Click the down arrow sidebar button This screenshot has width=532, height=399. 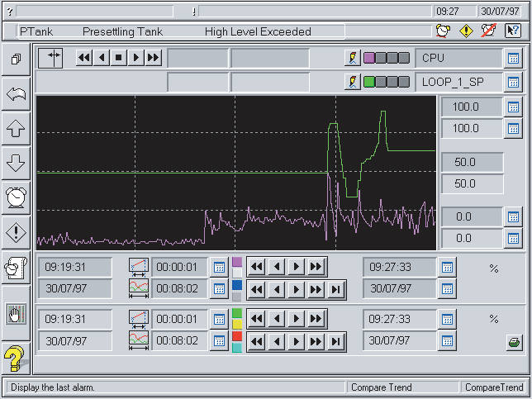click(x=16, y=164)
